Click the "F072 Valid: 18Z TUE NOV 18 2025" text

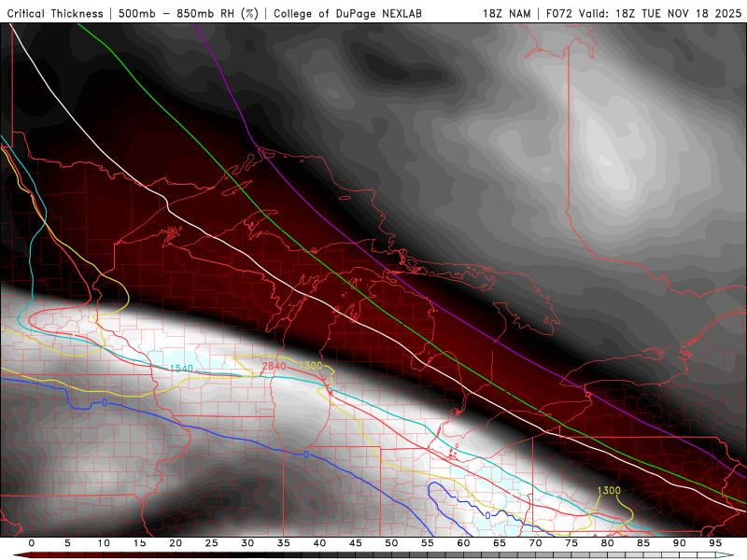pyautogui.click(x=643, y=14)
